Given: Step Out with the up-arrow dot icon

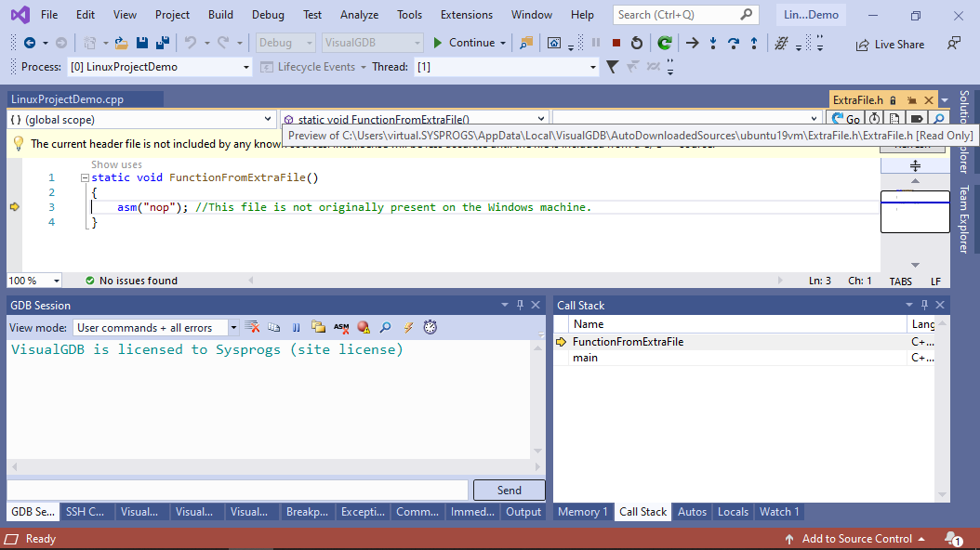Looking at the screenshot, I should tap(754, 43).
